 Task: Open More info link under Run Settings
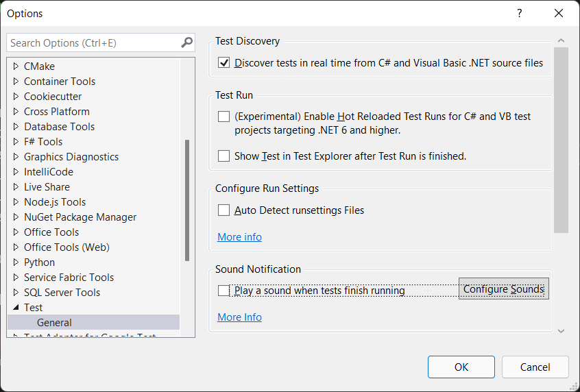tap(239, 236)
